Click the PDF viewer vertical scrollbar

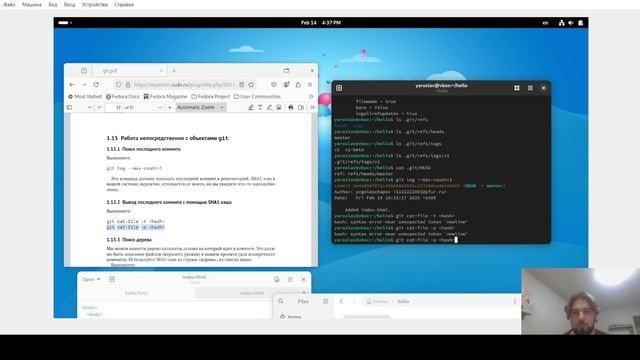coord(315,190)
